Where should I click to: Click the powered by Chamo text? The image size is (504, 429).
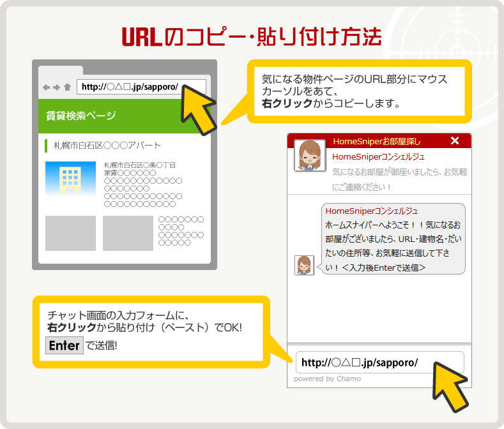327,379
